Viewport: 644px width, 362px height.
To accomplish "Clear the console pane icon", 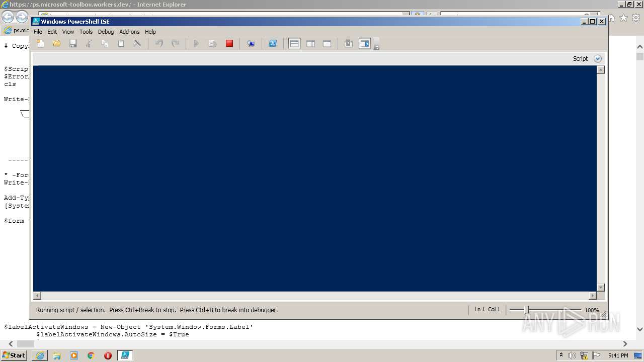I will (x=137, y=44).
